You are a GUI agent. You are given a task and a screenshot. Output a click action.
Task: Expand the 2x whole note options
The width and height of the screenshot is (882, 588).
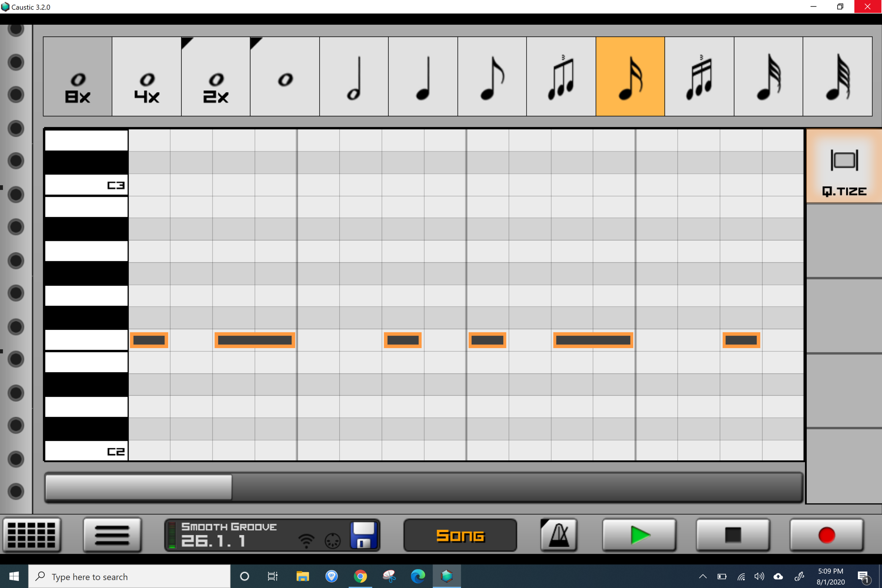coord(186,42)
